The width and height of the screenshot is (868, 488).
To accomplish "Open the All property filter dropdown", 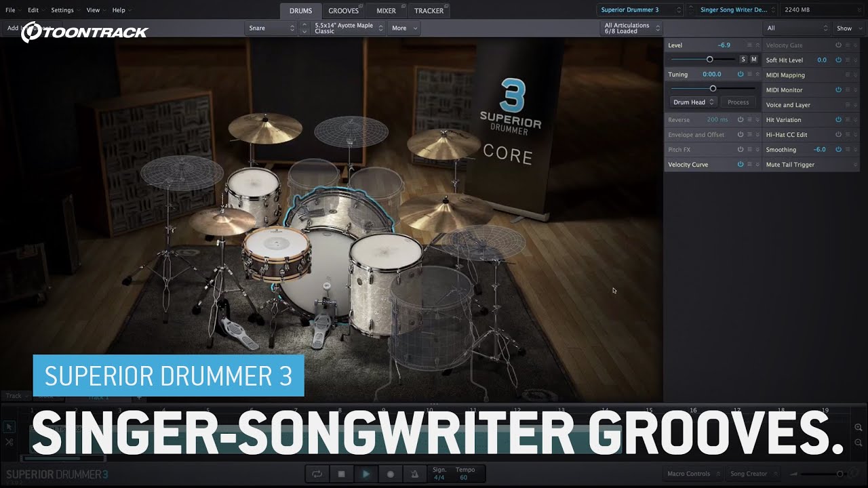I will coord(797,28).
